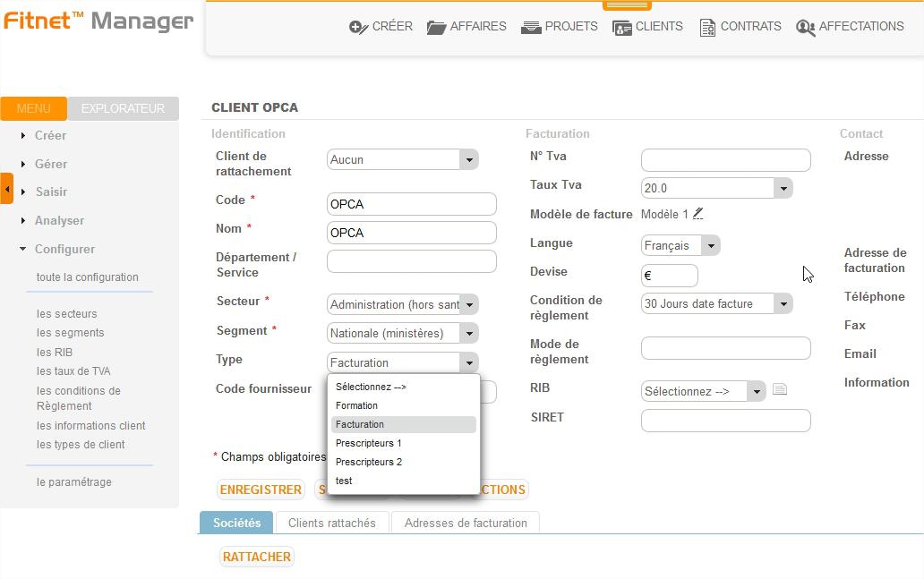Open the Clients icon in top navigation
Image resolution: width=924 pixels, height=579 pixels.
click(x=622, y=28)
